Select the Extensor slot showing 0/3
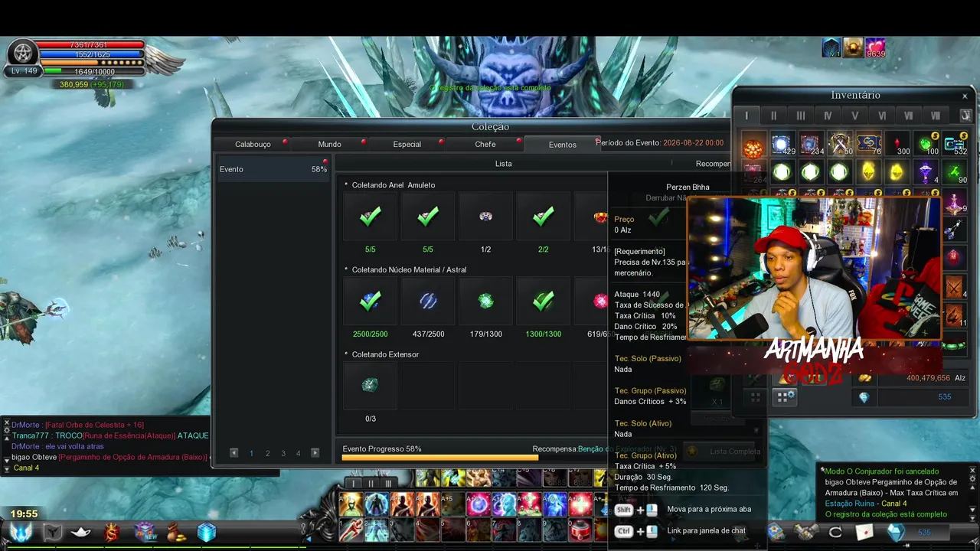This screenshot has width=980, height=551. point(370,385)
